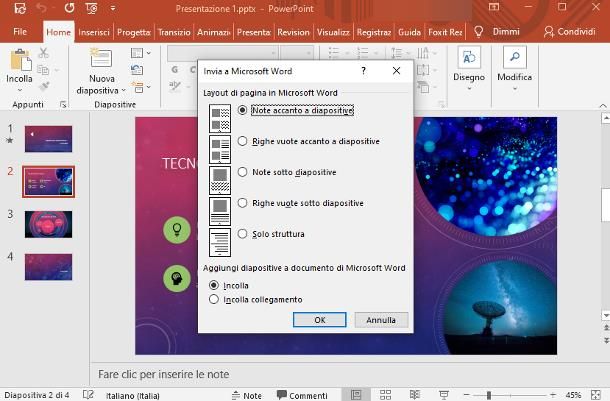This screenshot has height=401, width=610.
Task: Open Modifica dropdown arrow
Action: tap(514, 89)
